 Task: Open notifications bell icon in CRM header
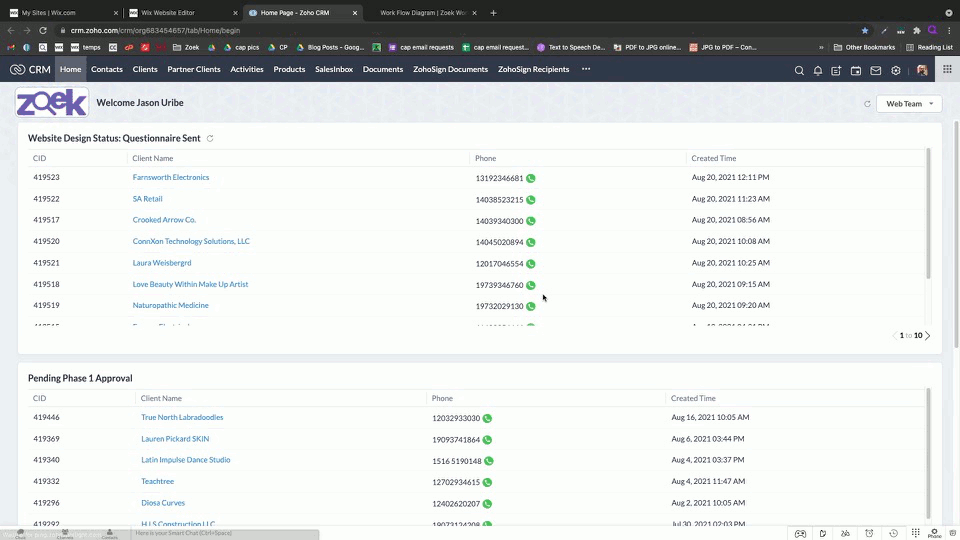818,70
